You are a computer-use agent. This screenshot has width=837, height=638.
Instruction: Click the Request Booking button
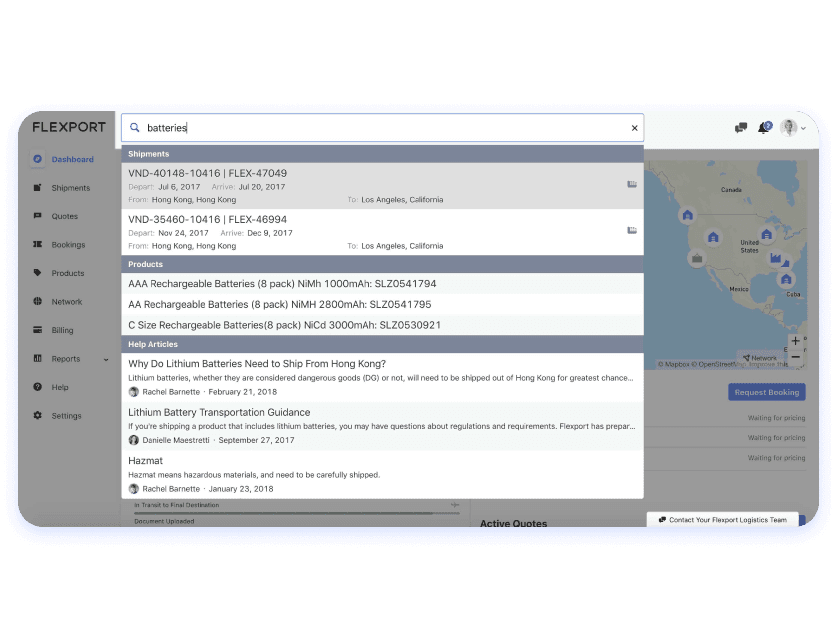pyautogui.click(x=766, y=392)
